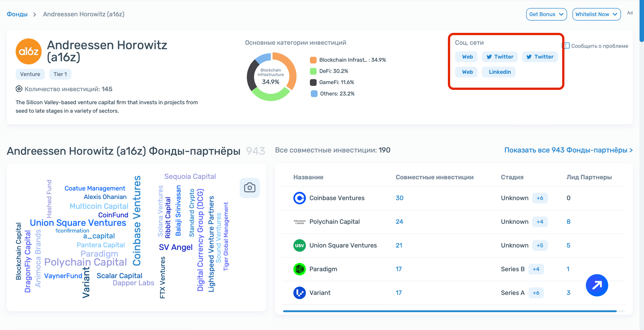The width and height of the screenshot is (644, 330).
Task: Click Polychain lead partners value 8
Action: click(568, 222)
